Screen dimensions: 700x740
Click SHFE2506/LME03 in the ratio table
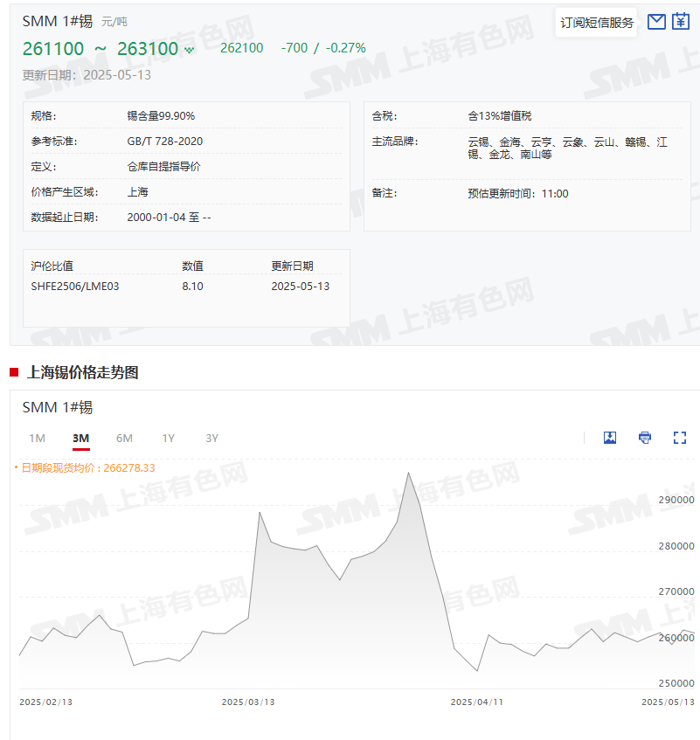[x=75, y=286]
